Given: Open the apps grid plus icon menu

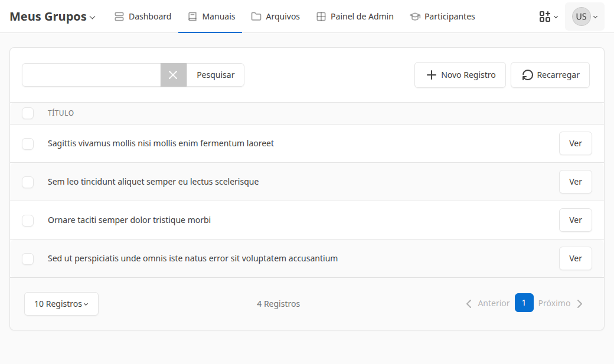Looking at the screenshot, I should 548,17.
